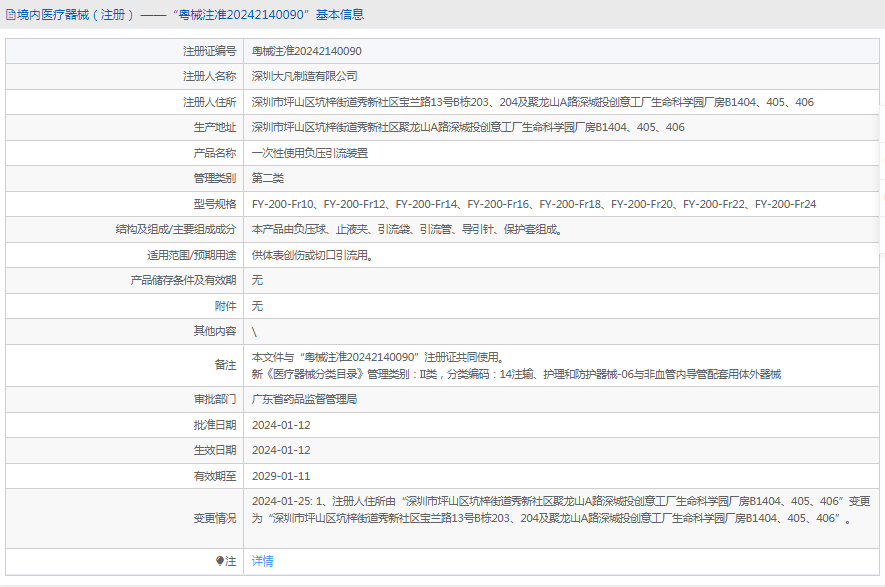885x587 pixels.
Task: Click the 注册人名称 value 深圳大凡制造有限公司
Action: pos(304,76)
